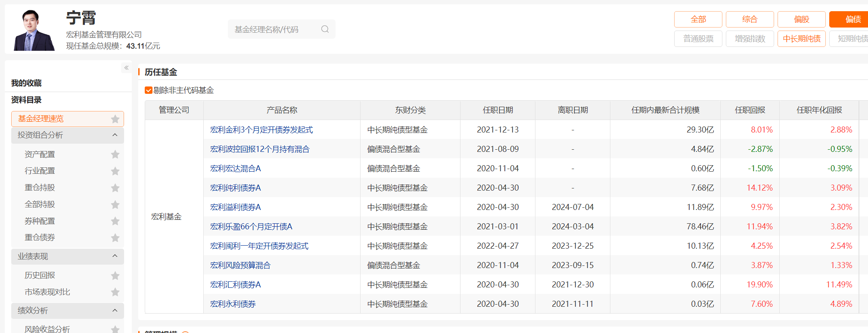Add 券种配置 to favorites via star
The image size is (868, 333).
(x=115, y=221)
